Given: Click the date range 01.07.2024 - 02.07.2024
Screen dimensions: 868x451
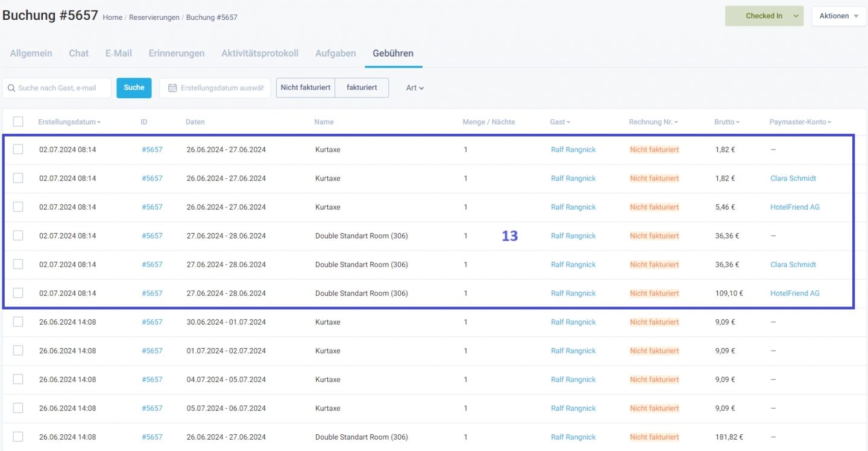Looking at the screenshot, I should pos(226,351).
